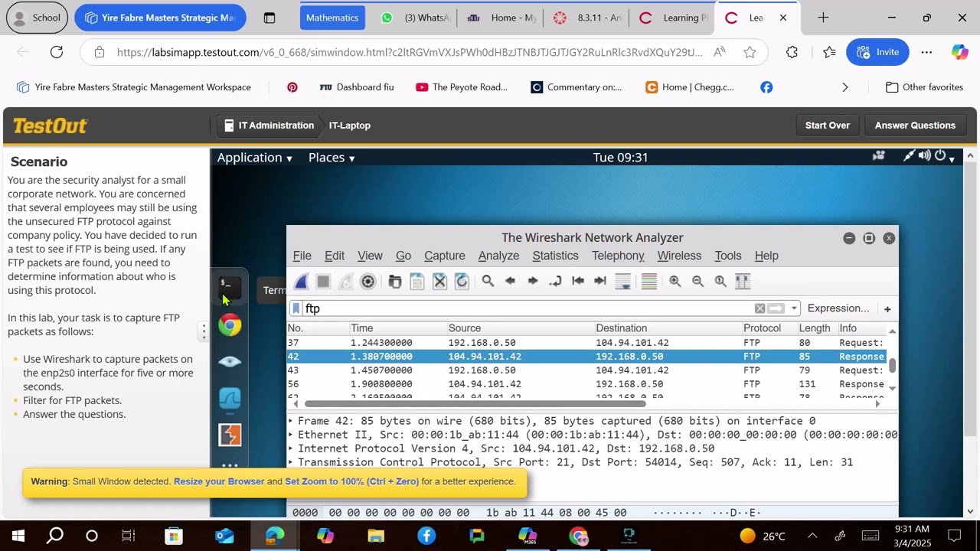Close the capture file with the X toolbar icon
980x551 pixels.
[439, 282]
